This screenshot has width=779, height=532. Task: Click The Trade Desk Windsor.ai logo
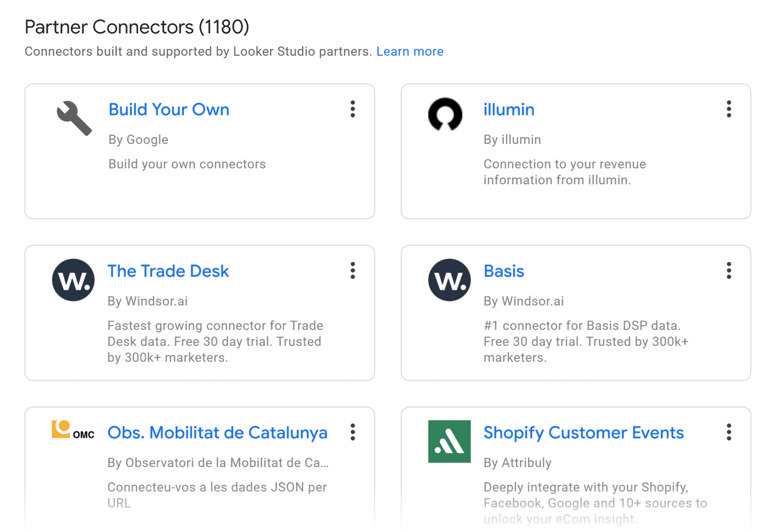(73, 280)
